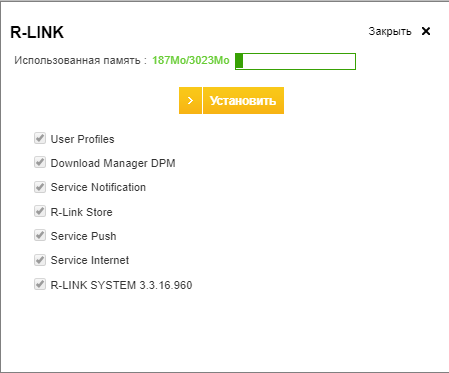Click the arrow icon beside Установить

coord(190,100)
